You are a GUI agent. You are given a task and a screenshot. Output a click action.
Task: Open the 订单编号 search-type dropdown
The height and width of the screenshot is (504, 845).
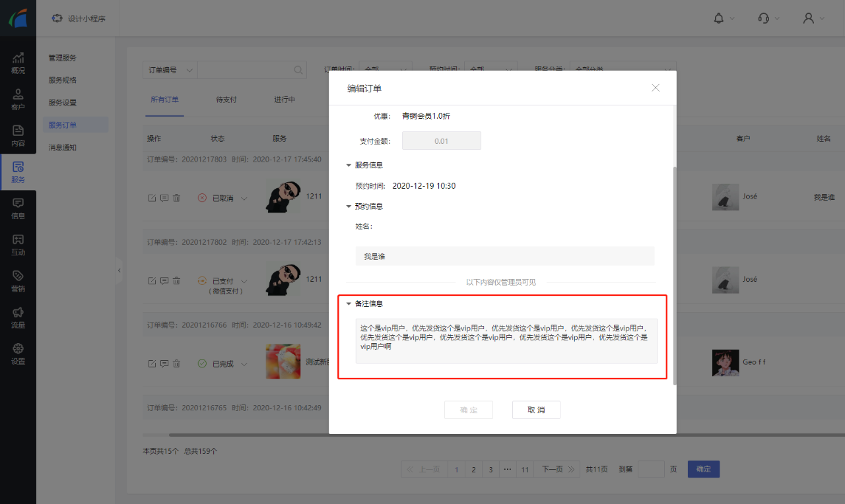pos(170,70)
